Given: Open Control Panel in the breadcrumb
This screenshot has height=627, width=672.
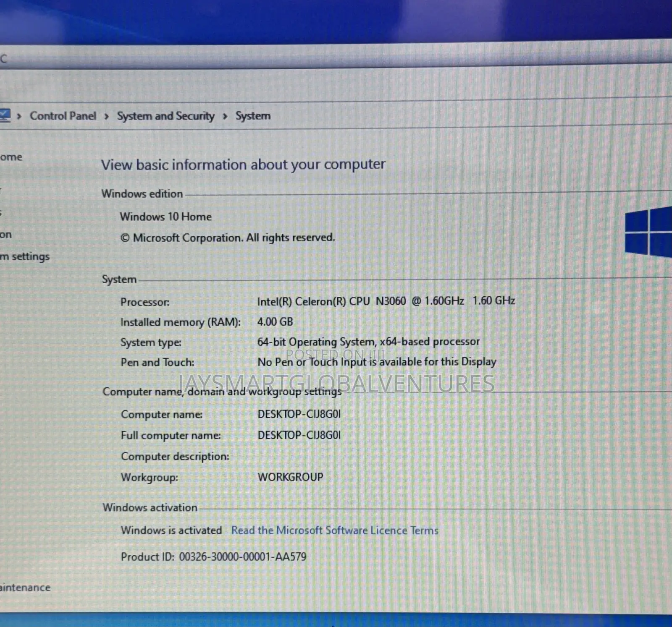Looking at the screenshot, I should tap(63, 116).
